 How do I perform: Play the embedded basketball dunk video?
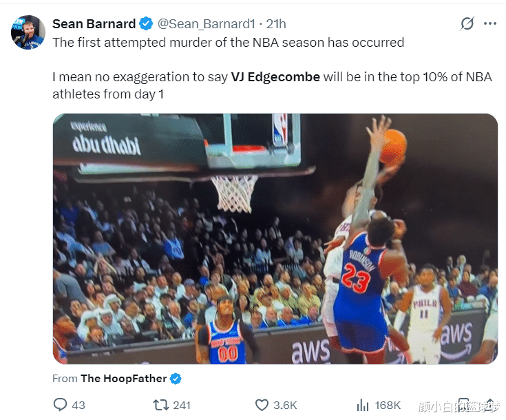coord(275,238)
